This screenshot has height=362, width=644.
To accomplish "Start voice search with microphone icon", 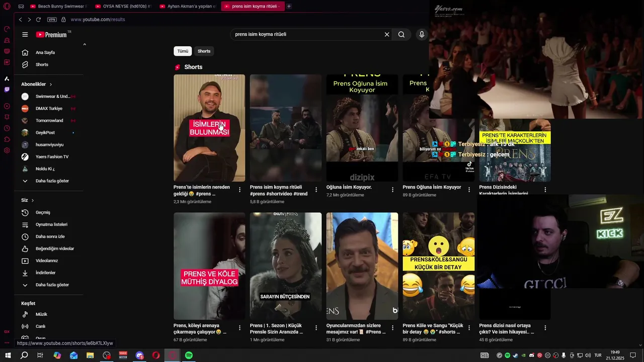I will click(x=422, y=35).
